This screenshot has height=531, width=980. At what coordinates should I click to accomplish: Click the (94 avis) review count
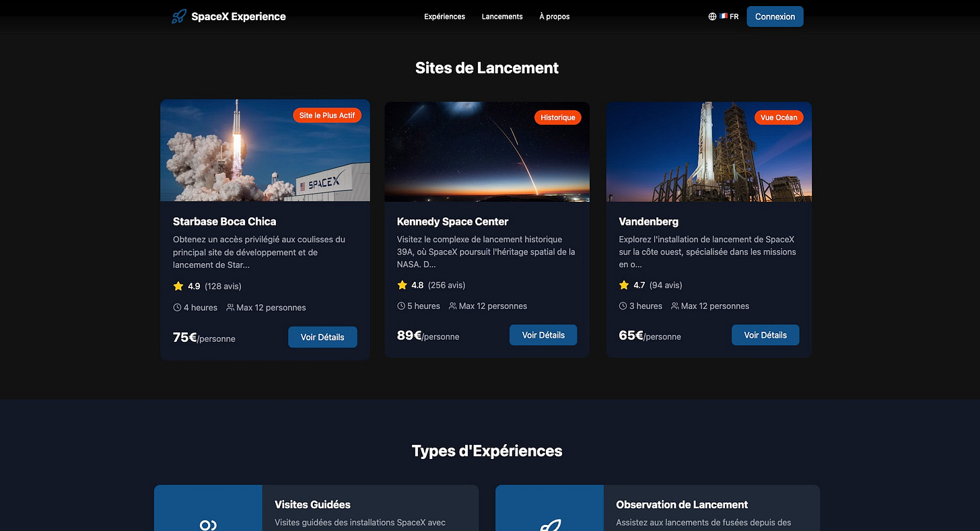point(666,285)
